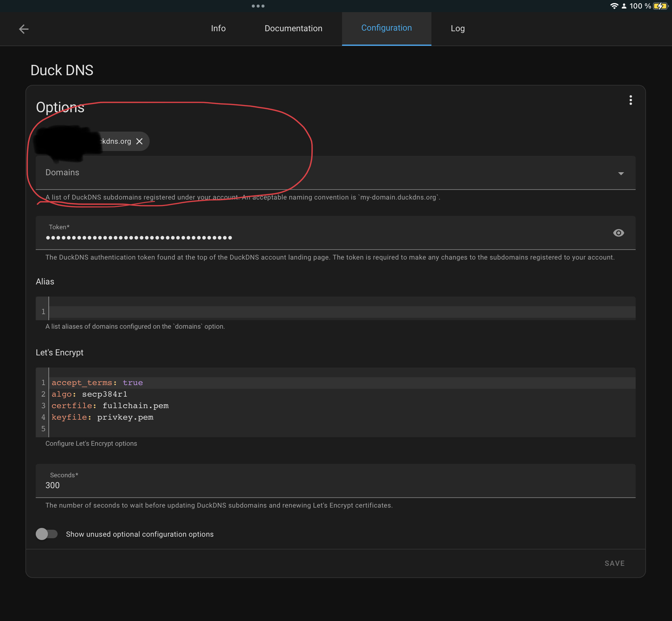The width and height of the screenshot is (672, 621).
Task: Remove the duckdns.org domain chip
Action: point(139,141)
